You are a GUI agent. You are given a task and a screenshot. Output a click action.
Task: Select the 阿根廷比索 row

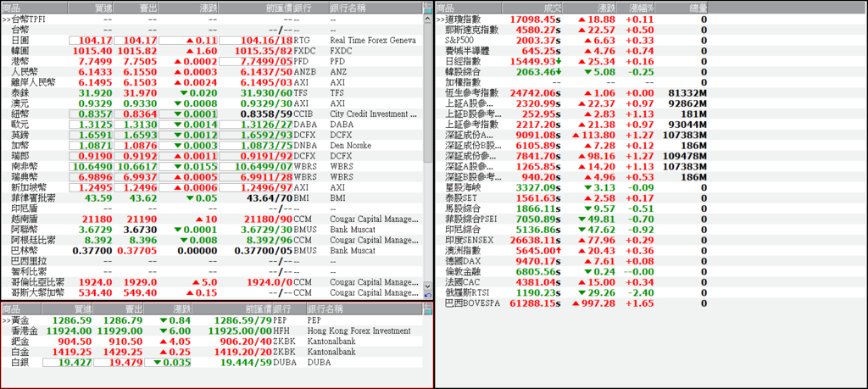click(x=211, y=240)
